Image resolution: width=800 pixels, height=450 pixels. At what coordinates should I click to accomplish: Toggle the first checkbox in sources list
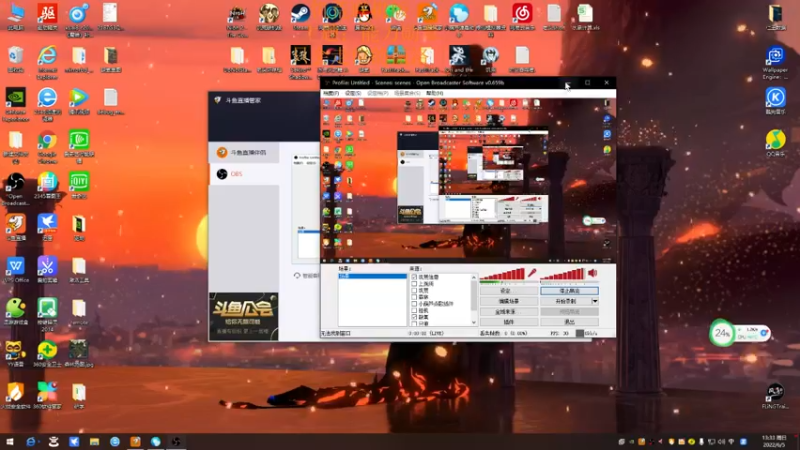click(415, 276)
